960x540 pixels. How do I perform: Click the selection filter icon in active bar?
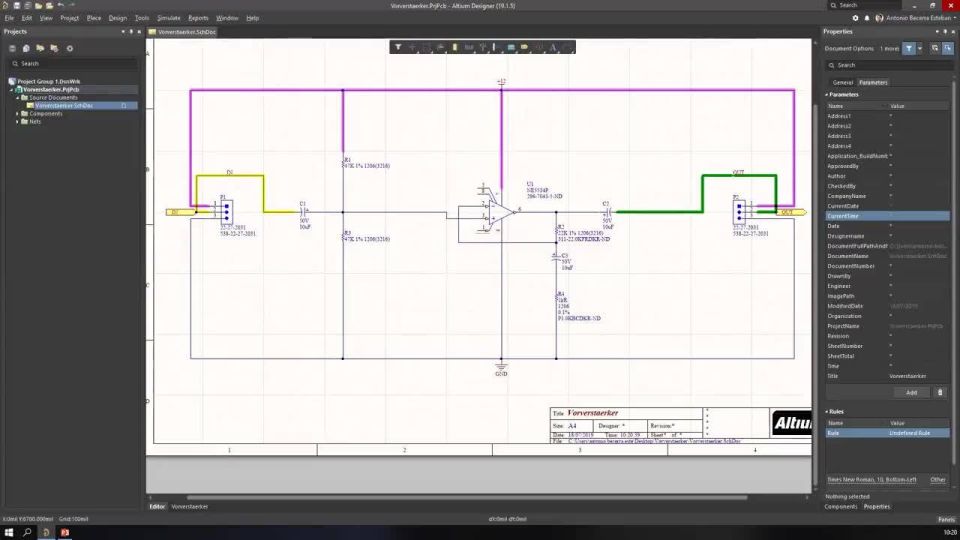(x=398, y=47)
